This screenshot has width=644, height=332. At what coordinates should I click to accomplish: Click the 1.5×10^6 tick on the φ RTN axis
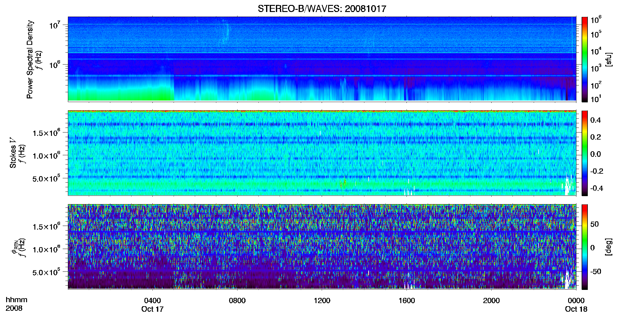click(46, 227)
